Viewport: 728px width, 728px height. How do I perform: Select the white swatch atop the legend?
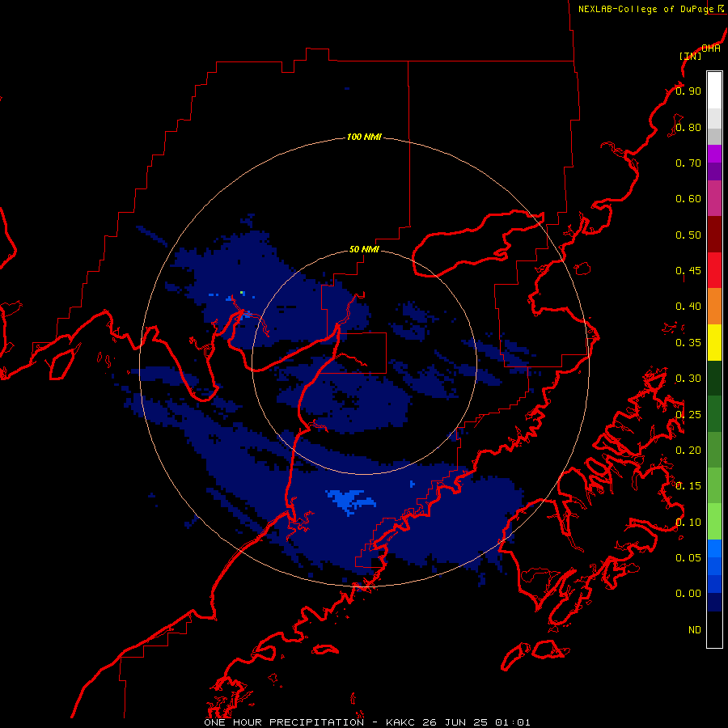714,91
